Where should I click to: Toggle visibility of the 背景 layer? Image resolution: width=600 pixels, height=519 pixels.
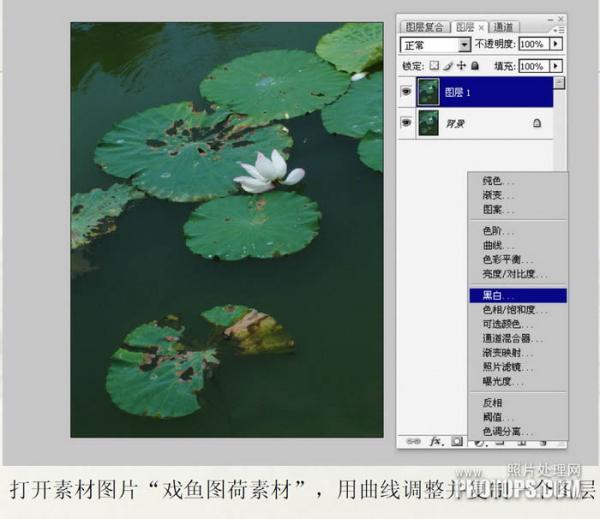pos(406,122)
